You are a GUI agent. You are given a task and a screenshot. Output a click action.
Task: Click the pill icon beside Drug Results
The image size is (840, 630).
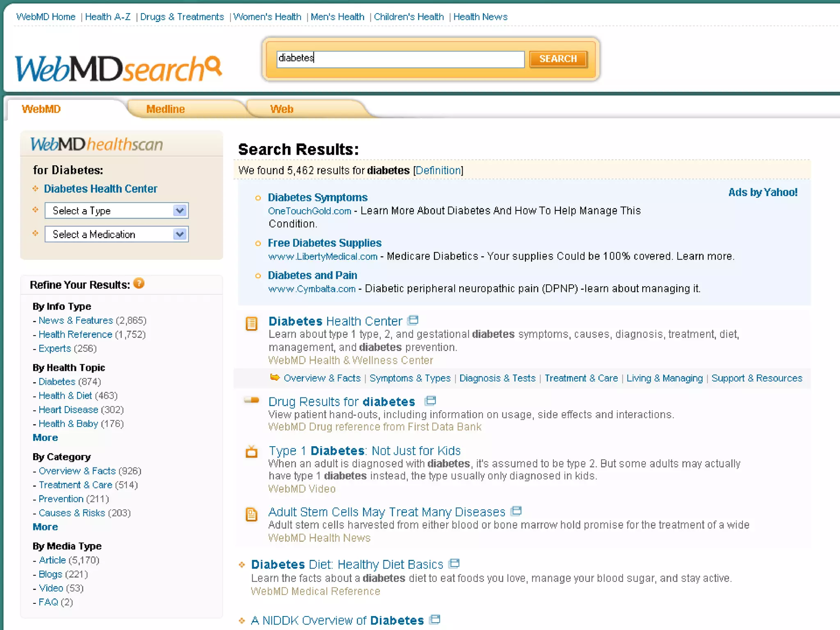[x=251, y=400]
